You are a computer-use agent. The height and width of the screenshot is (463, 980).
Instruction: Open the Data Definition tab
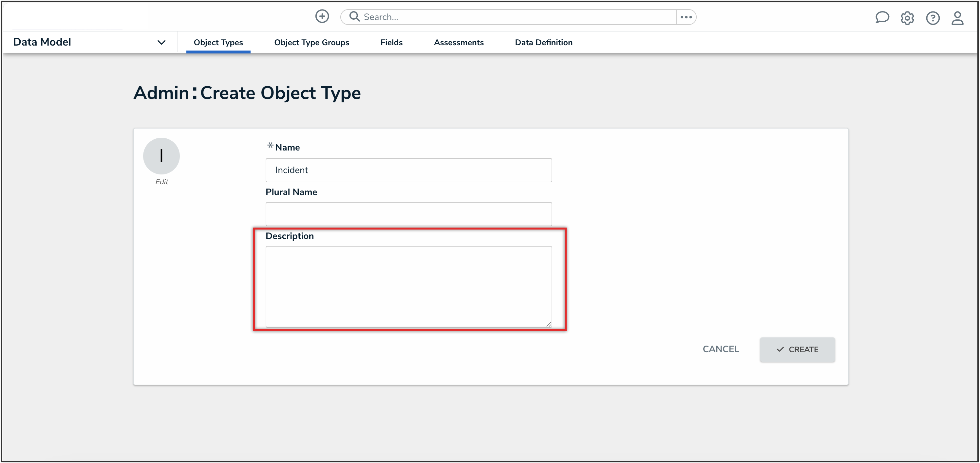point(543,42)
